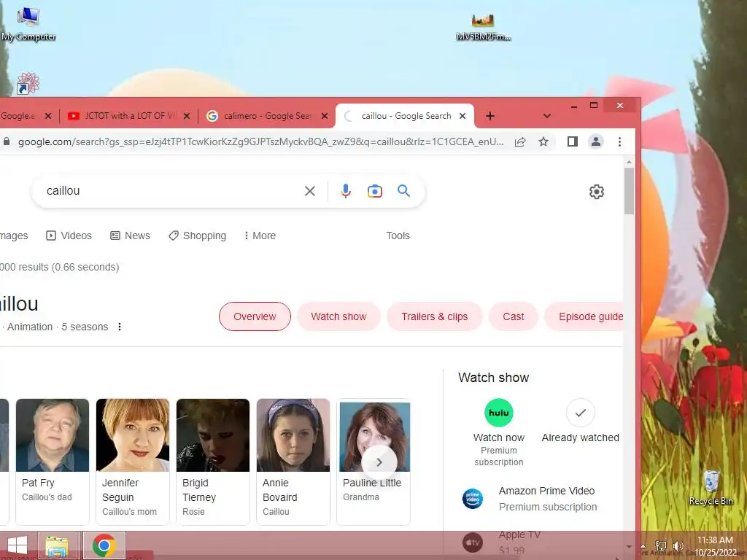Open My Computer desktop icon

click(28, 24)
